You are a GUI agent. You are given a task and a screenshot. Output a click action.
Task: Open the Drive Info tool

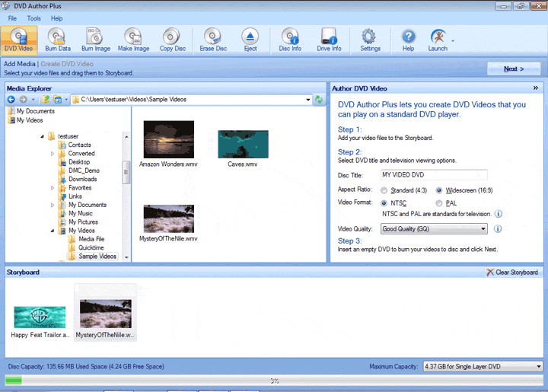pyautogui.click(x=329, y=40)
